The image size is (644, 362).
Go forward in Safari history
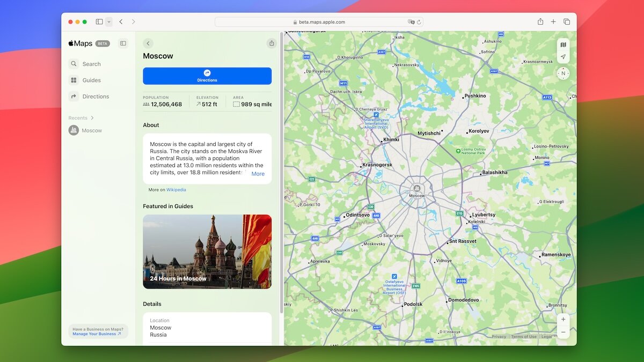[x=134, y=22]
